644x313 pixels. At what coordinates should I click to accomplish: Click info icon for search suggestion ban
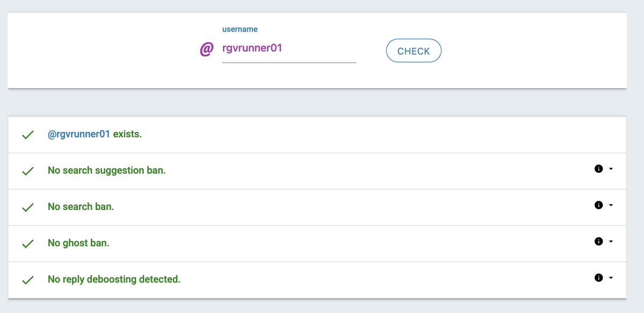tap(599, 169)
